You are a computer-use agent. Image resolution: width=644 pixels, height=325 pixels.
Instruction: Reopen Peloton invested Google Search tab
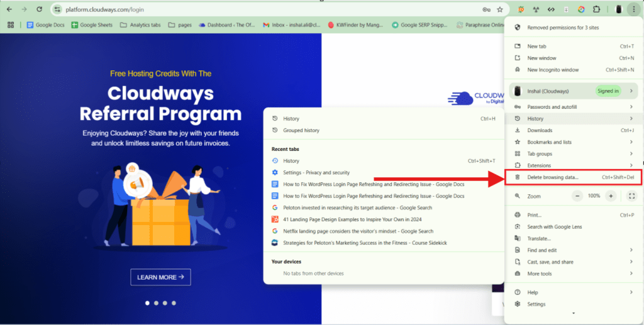[384, 207]
